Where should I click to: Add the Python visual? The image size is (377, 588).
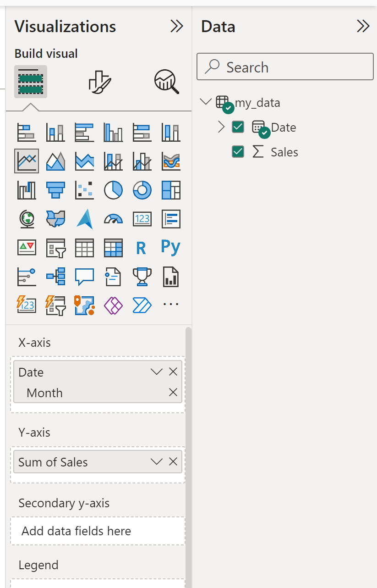click(171, 248)
